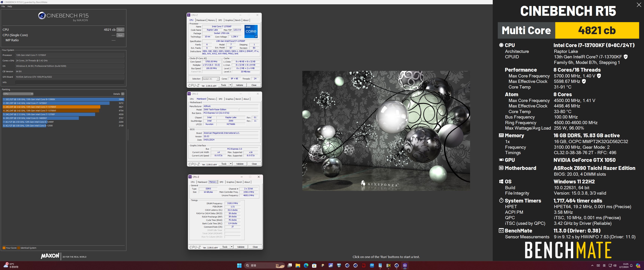Select the 4754 score ranking row
644x270 pixels.
pos(63,111)
